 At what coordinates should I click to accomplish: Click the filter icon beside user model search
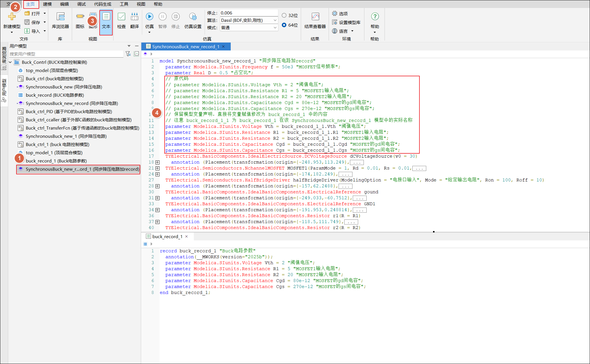[x=128, y=54]
